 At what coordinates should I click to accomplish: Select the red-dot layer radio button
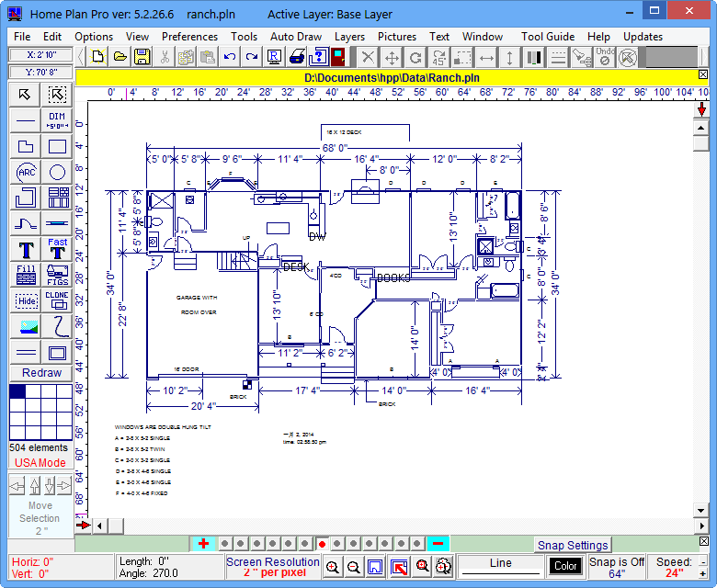[x=322, y=544]
